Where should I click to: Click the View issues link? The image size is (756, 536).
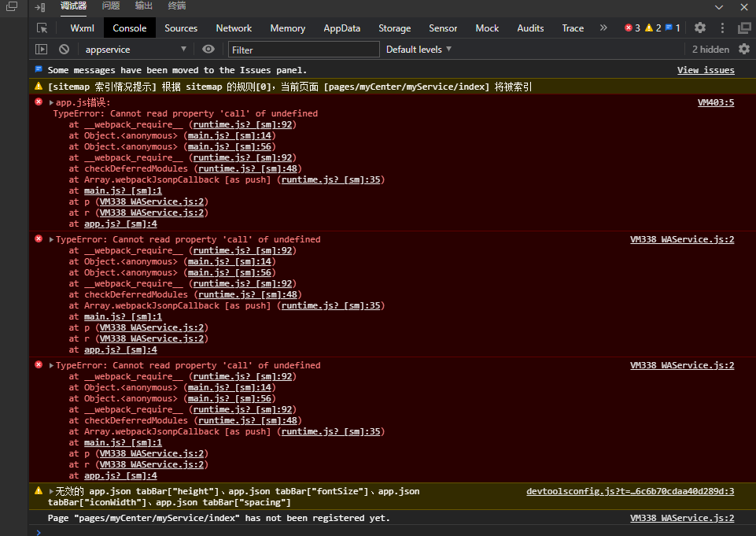pyautogui.click(x=705, y=71)
